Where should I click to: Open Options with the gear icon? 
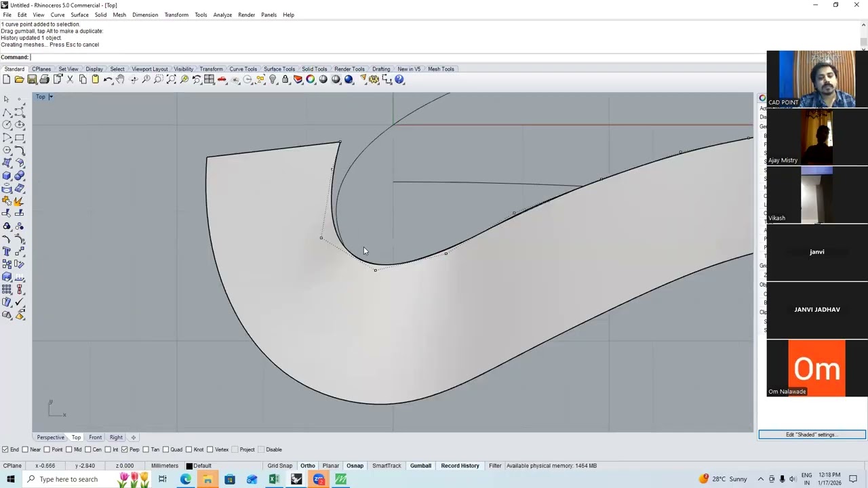374,80
